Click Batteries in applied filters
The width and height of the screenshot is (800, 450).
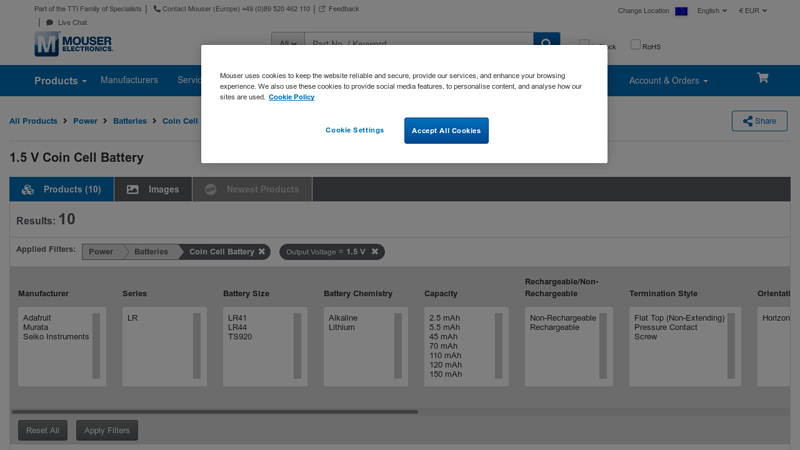pos(151,252)
